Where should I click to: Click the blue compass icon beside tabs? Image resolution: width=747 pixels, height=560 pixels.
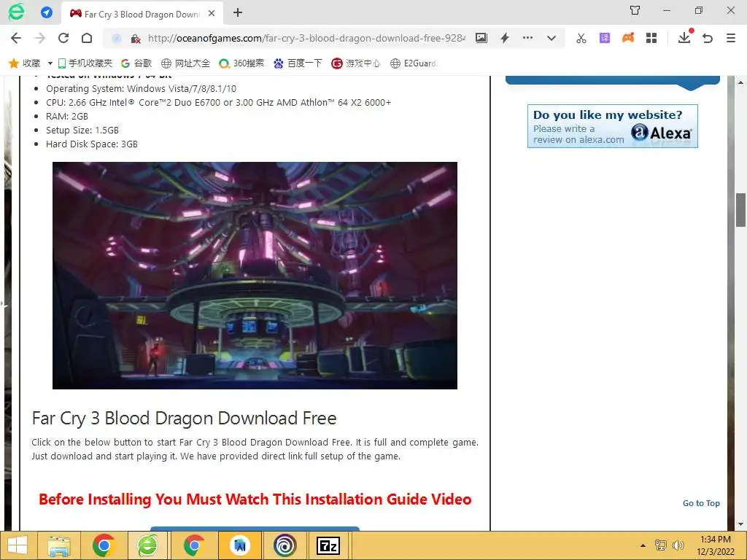tap(47, 12)
